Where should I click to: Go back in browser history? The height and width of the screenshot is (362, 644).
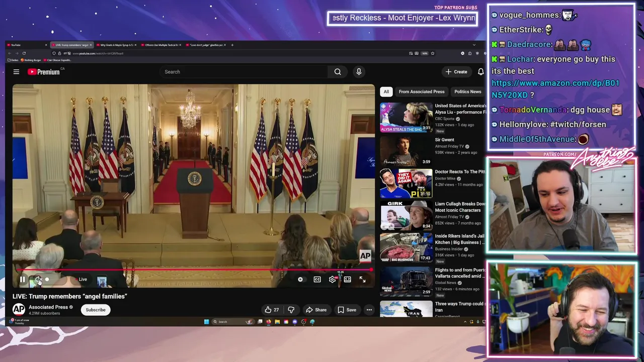coord(10,53)
